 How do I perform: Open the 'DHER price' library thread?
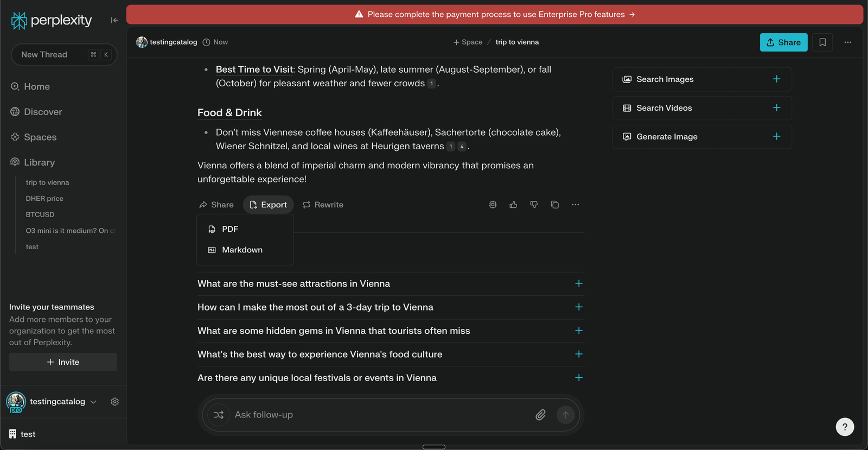coord(44,199)
